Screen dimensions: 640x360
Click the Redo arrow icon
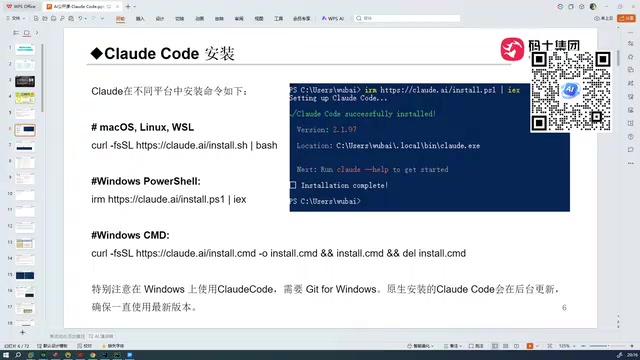click(x=94, y=18)
